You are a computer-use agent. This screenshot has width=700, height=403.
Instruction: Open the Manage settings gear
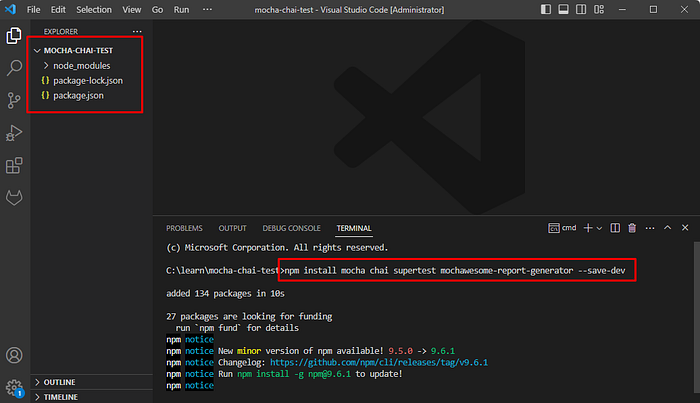pyautogui.click(x=14, y=387)
